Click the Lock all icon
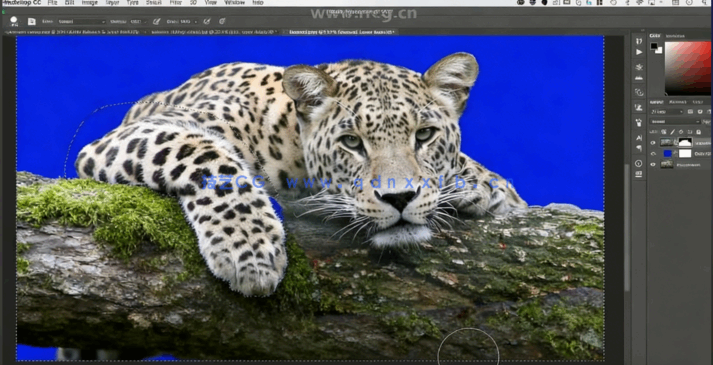The image size is (713, 365). pyautogui.click(x=698, y=132)
